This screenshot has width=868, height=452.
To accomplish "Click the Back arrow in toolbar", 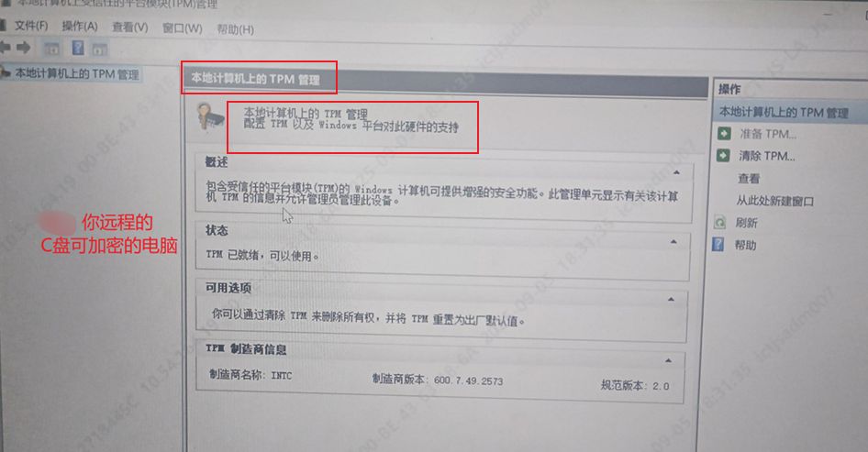I will pos(5,48).
